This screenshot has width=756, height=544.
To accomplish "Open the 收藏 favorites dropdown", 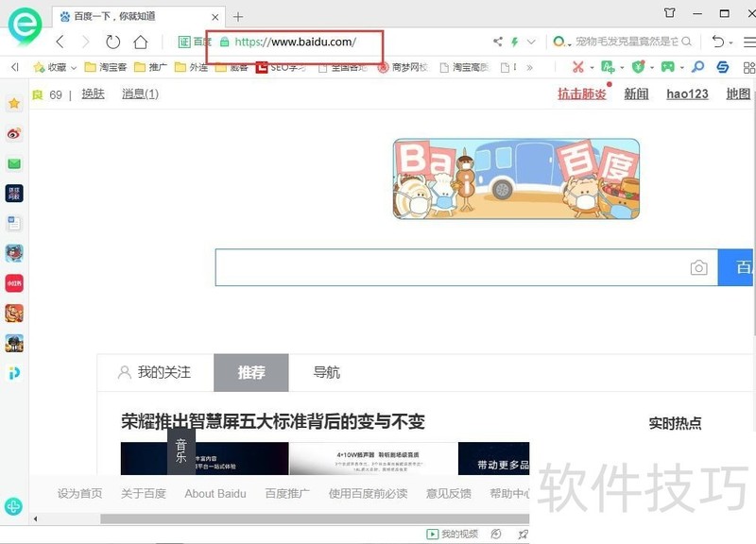I will point(55,67).
